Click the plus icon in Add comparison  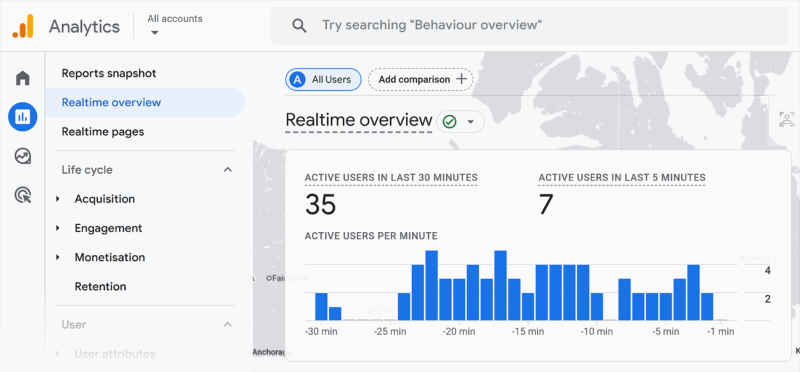[461, 79]
